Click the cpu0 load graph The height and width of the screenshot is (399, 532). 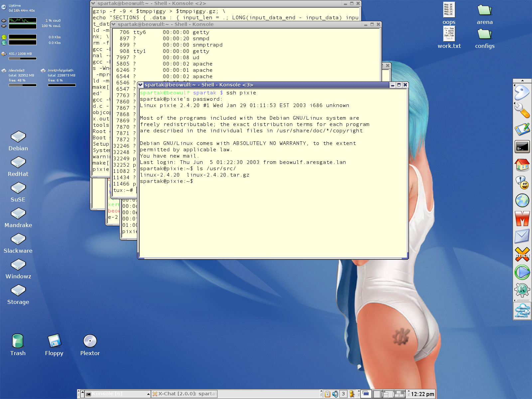(23, 20)
